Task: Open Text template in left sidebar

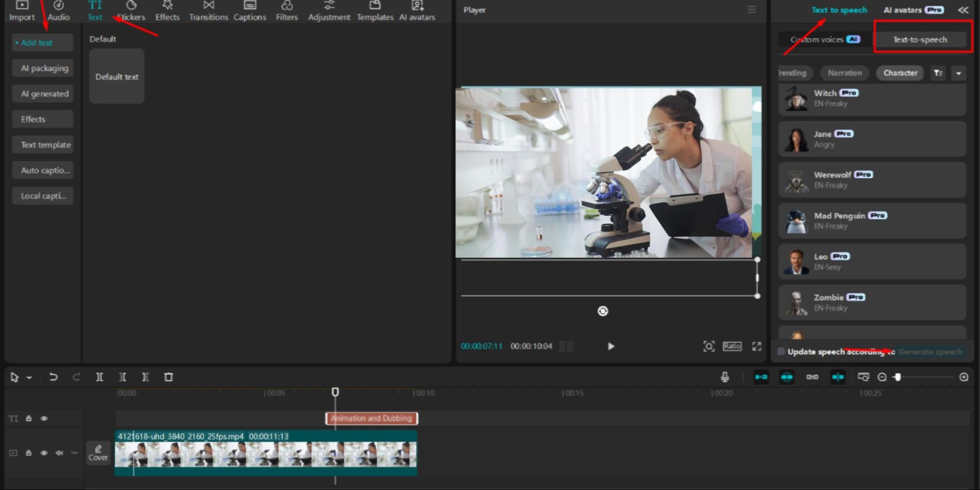Action: (x=43, y=145)
